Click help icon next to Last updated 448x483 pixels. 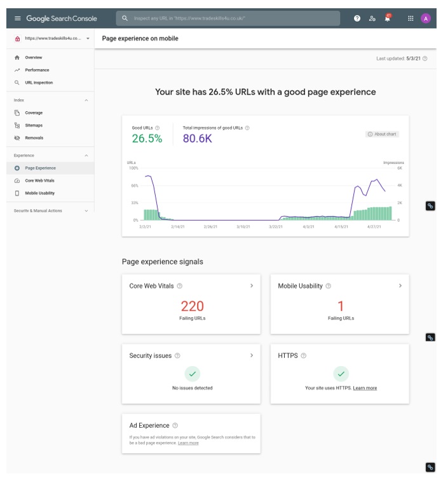pos(425,58)
